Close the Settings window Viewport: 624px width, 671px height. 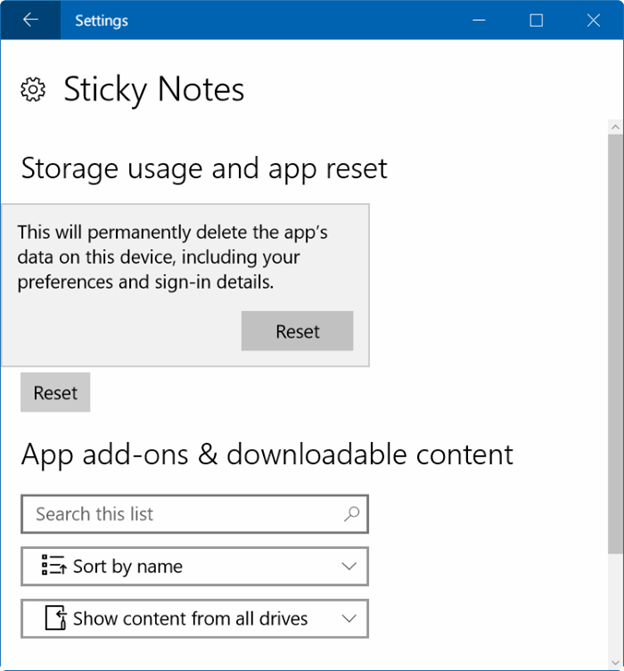(x=594, y=20)
